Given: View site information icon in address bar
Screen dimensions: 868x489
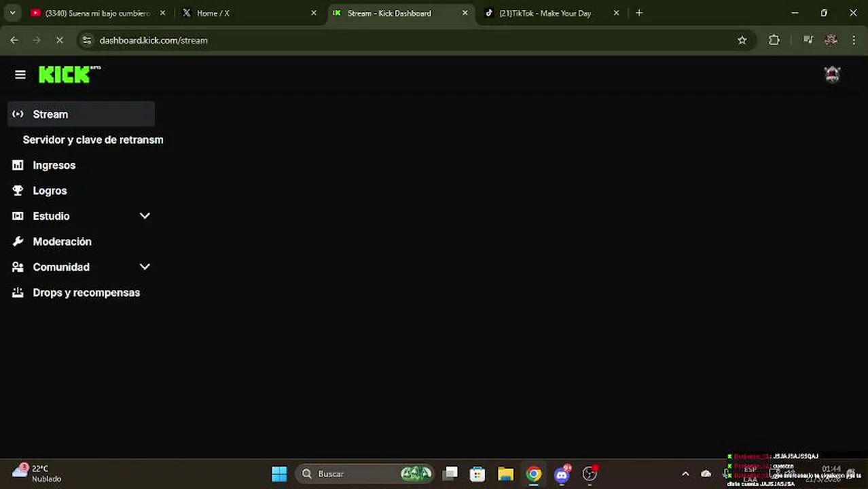Looking at the screenshot, I should coord(87,41).
